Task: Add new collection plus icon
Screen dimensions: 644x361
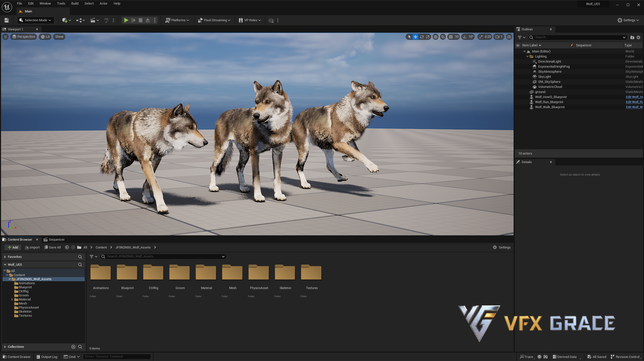Action: pos(73,347)
